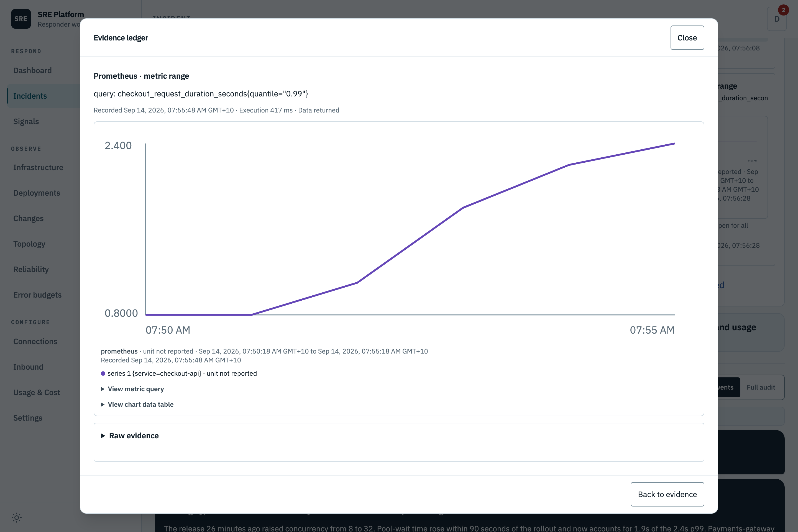Click the SRE Platform title text
This screenshot has width=798, height=532.
tap(61, 14)
